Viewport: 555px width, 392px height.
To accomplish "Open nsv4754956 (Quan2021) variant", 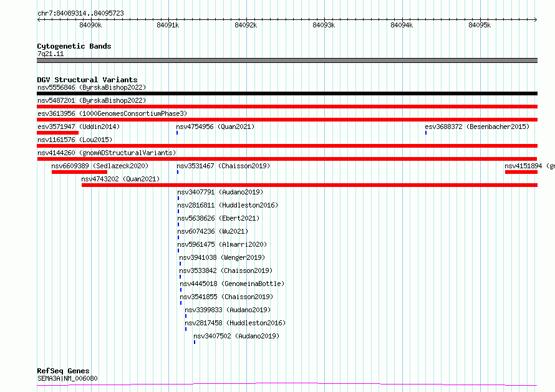I will click(215, 127).
